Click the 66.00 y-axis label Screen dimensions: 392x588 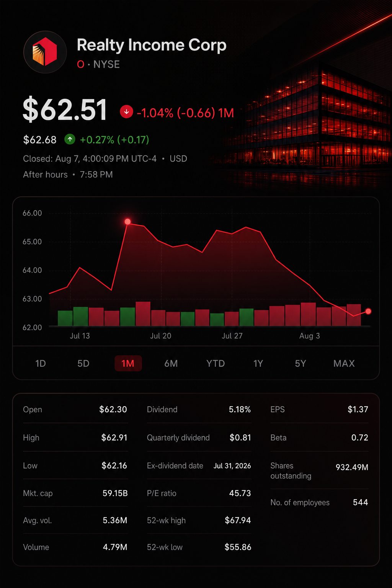pos(32,213)
